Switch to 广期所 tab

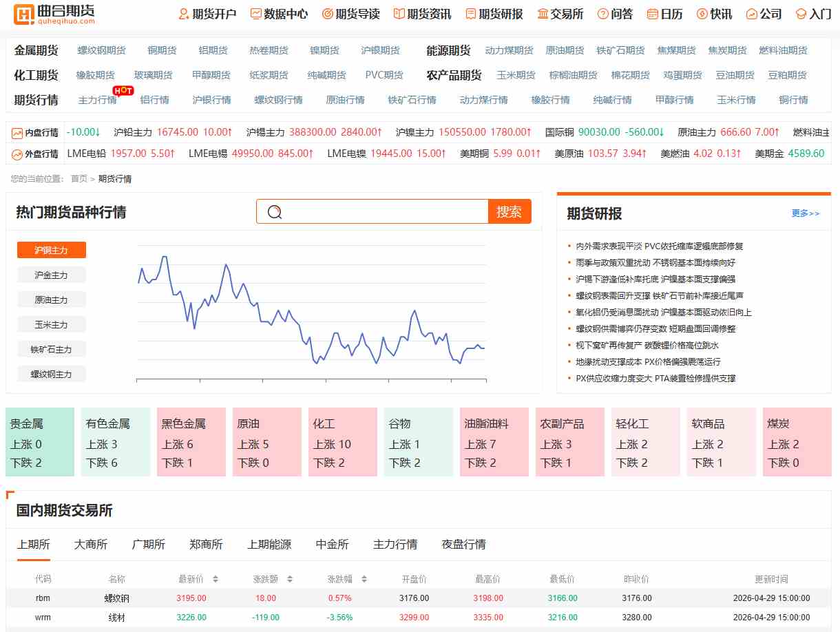[x=149, y=545]
